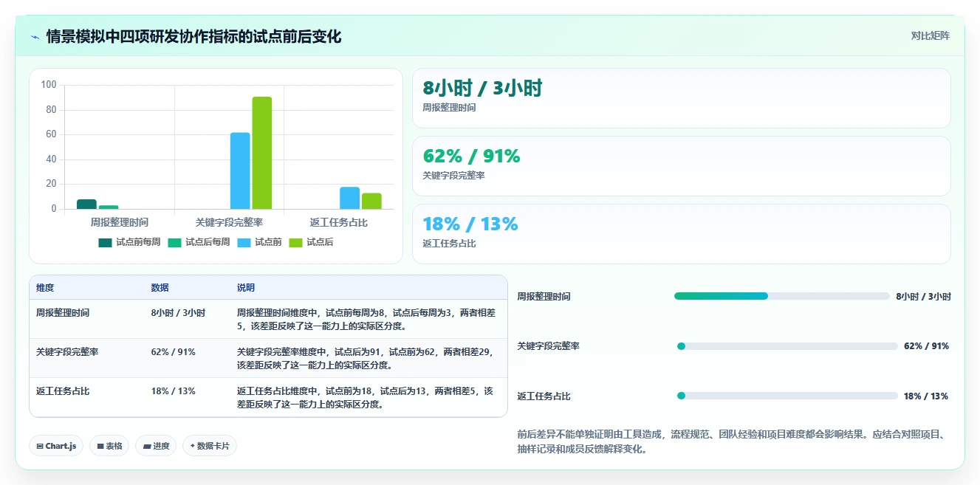This screenshot has height=485, width=980.
Task: Click the 对比矩阵 label
Action: point(931,35)
